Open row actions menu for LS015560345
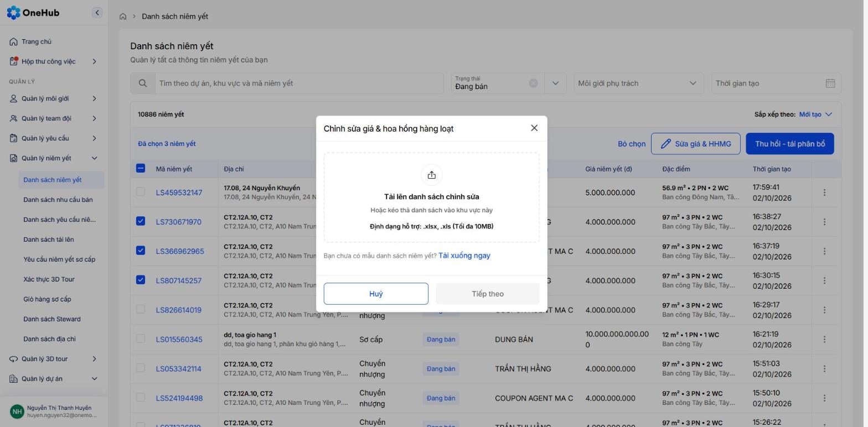Viewport: 868px width, 427px height. click(x=824, y=339)
